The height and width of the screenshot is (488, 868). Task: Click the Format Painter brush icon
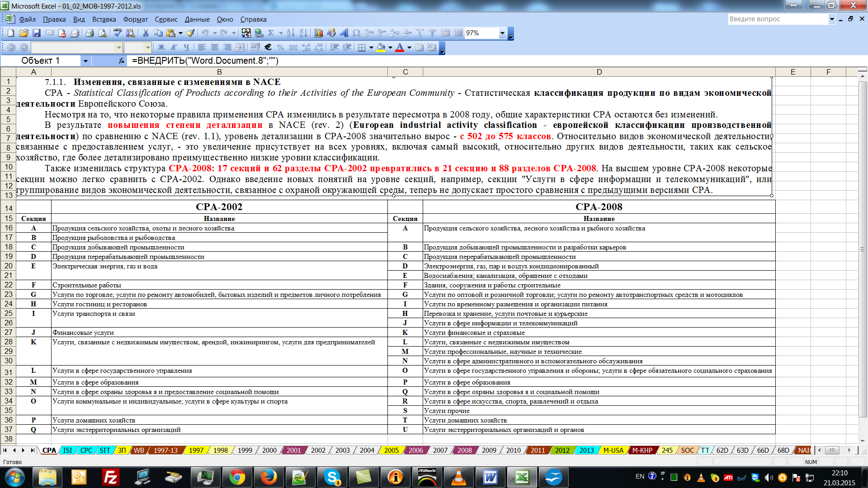tap(190, 33)
